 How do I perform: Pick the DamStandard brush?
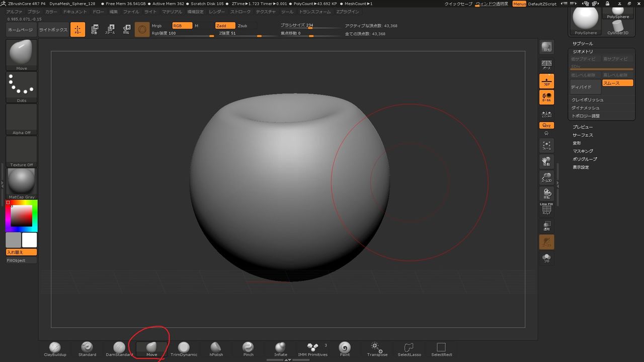(x=119, y=348)
